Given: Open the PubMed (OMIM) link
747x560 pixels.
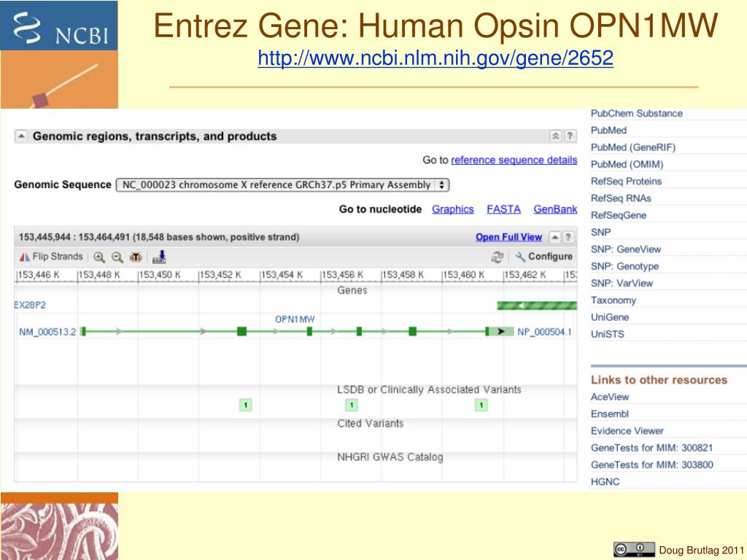Looking at the screenshot, I should (627, 164).
